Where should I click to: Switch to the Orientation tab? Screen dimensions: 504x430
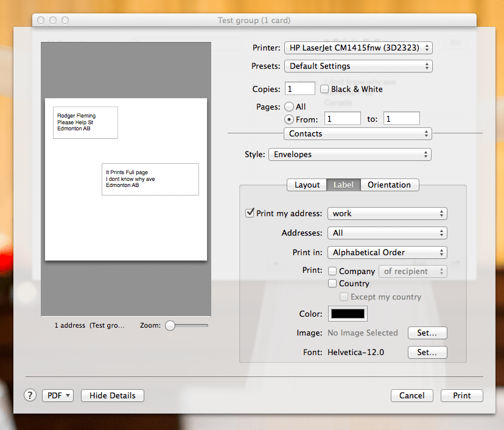(x=390, y=185)
